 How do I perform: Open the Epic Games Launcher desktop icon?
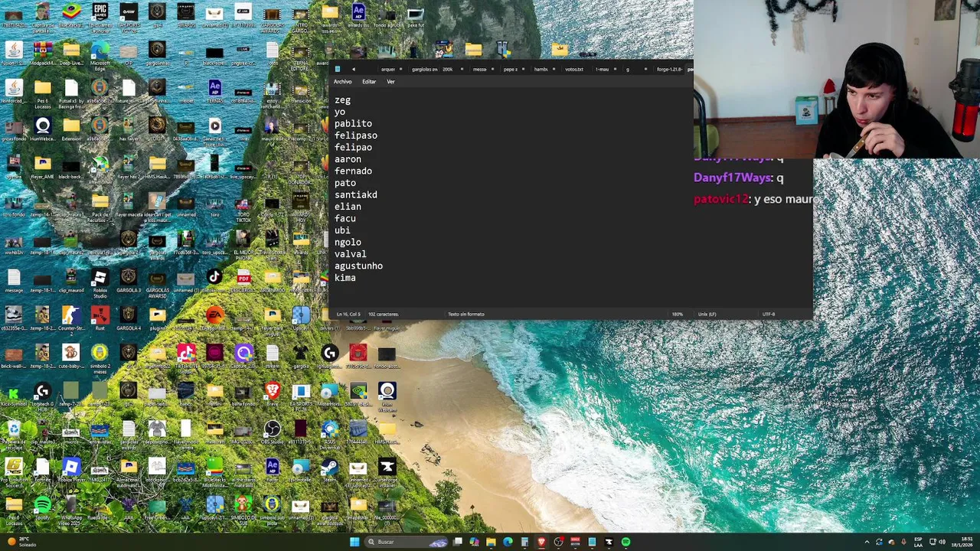(x=100, y=15)
